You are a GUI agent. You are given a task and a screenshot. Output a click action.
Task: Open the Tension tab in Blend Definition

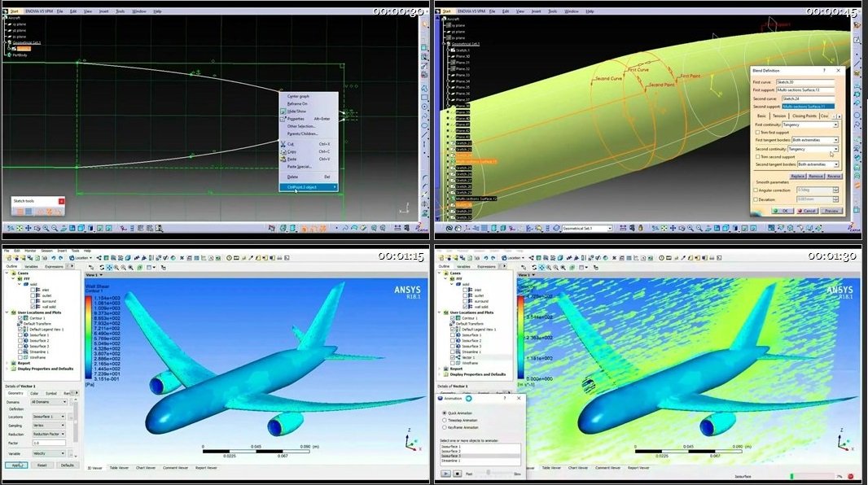click(x=779, y=116)
